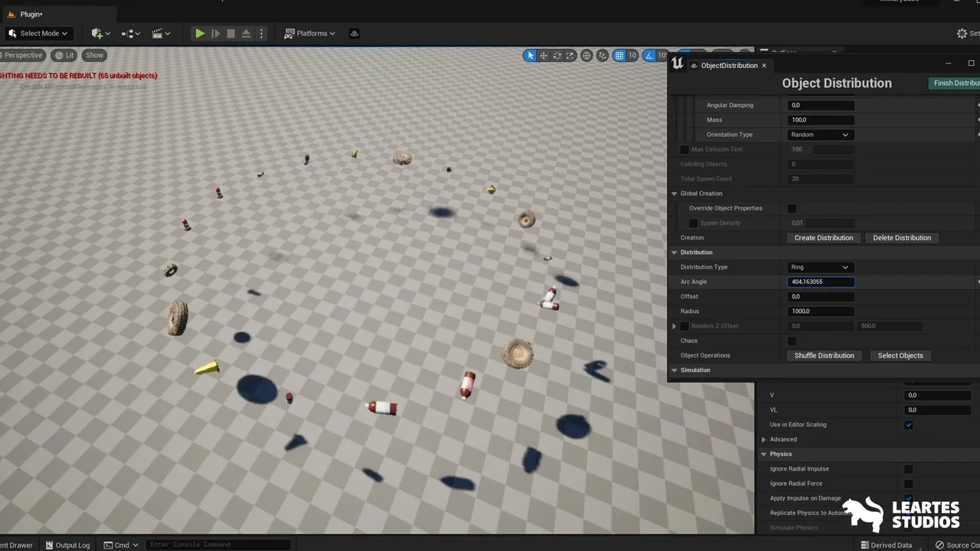The width and height of the screenshot is (980, 551).
Task: Enable the Chaos checkbox
Action: point(792,341)
